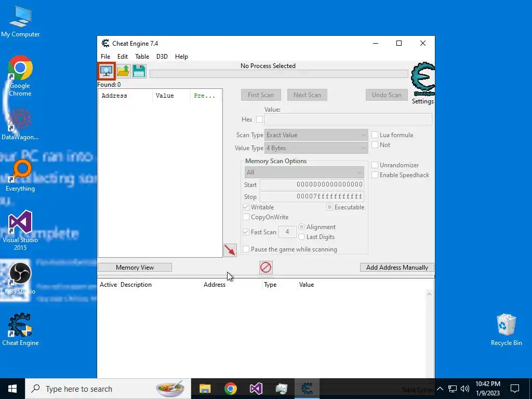The height and width of the screenshot is (399, 532).
Task: Open My Computer desktop icon
Action: click(x=20, y=21)
